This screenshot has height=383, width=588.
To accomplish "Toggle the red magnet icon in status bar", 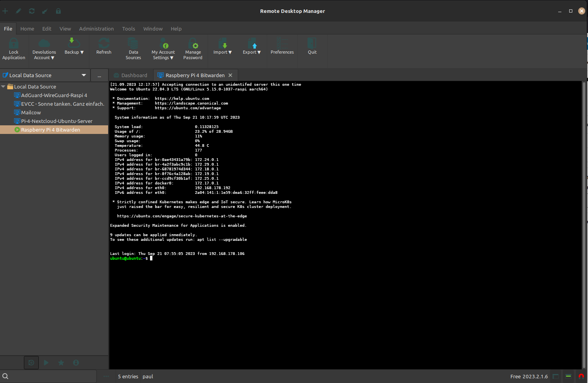I will click(x=581, y=376).
